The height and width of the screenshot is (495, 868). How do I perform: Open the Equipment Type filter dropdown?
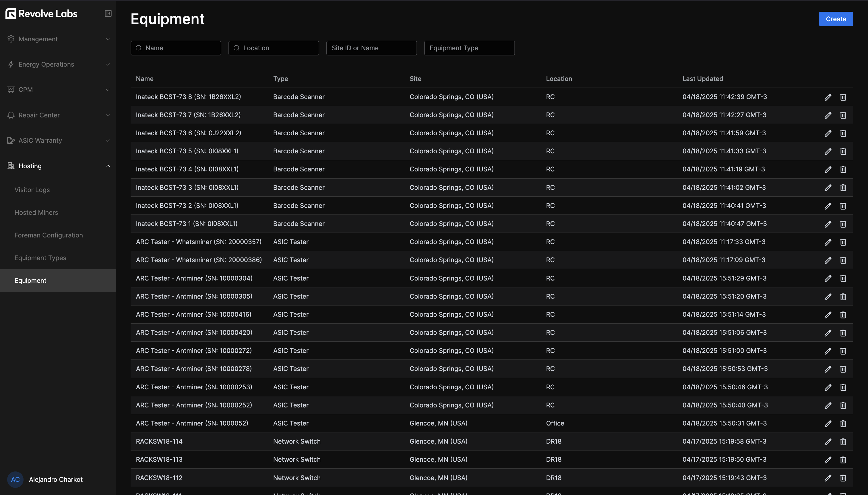pyautogui.click(x=469, y=48)
